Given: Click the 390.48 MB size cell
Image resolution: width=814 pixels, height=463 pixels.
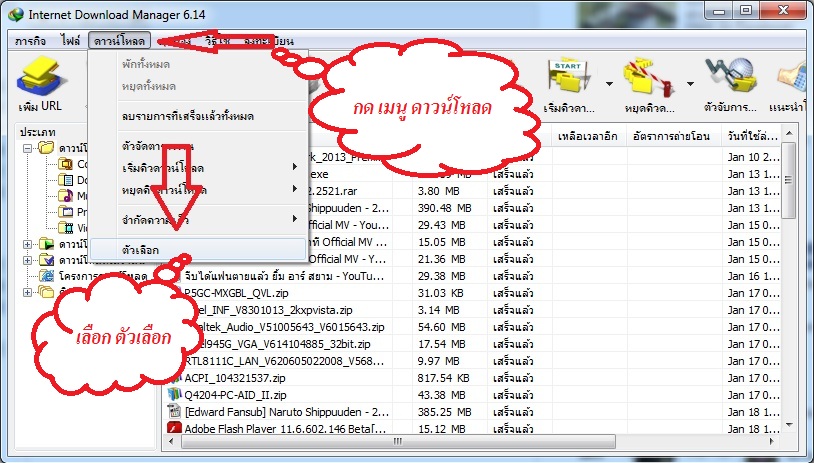Looking at the screenshot, I should (444, 208).
